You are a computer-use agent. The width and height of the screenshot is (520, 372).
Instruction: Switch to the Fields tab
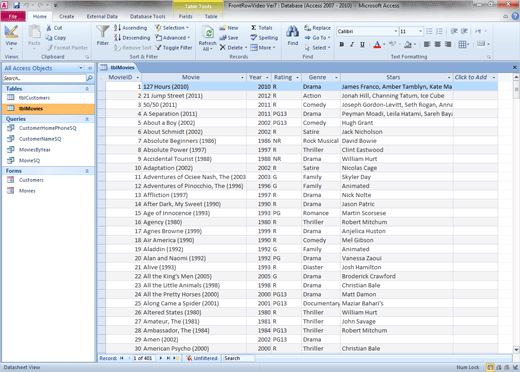[185, 16]
